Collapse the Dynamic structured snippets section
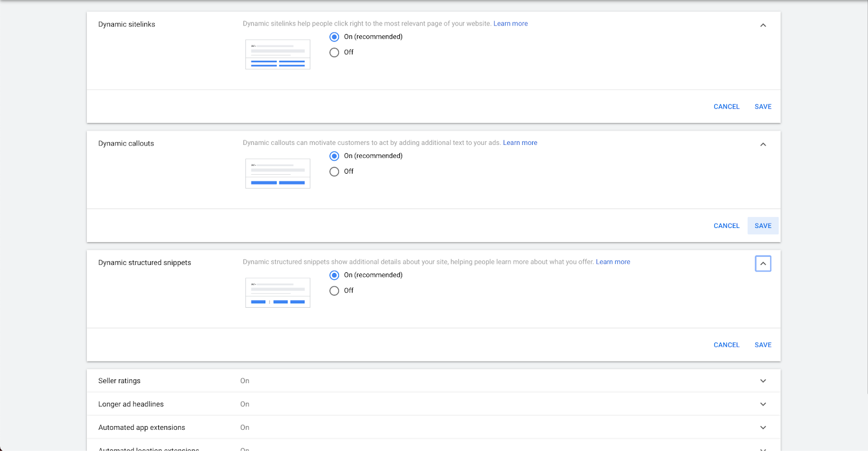Viewport: 868px width, 451px height. [x=763, y=264]
